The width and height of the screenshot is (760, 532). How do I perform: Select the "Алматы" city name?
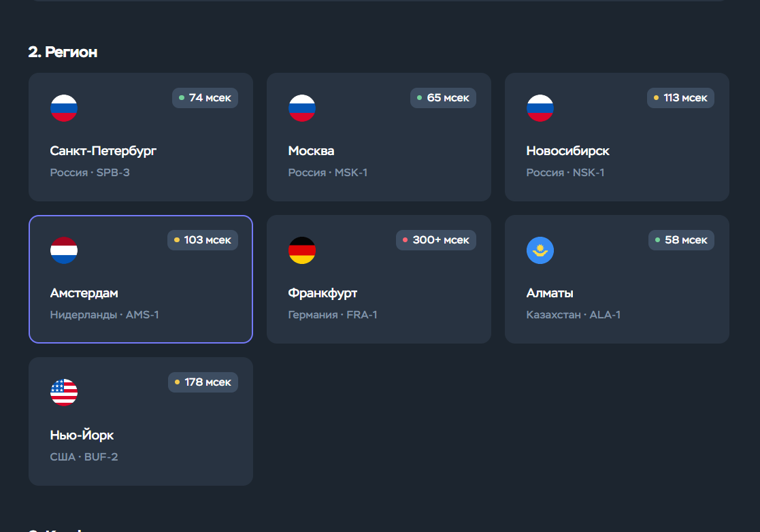coord(550,293)
